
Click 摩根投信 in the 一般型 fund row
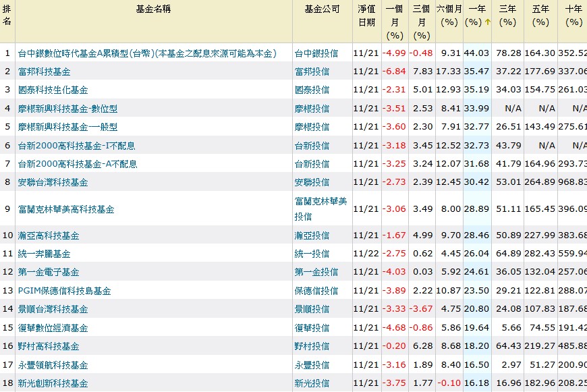(312, 127)
